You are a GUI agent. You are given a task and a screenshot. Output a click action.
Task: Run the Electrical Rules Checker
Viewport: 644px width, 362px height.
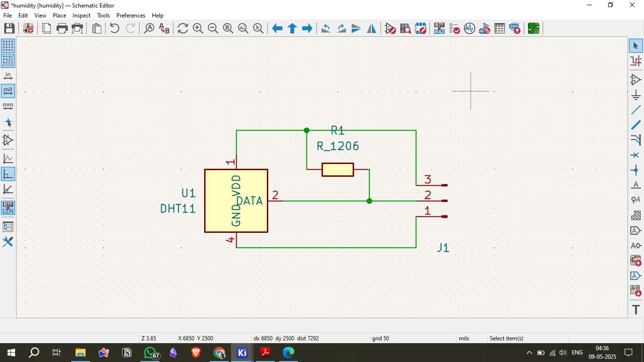(x=454, y=28)
